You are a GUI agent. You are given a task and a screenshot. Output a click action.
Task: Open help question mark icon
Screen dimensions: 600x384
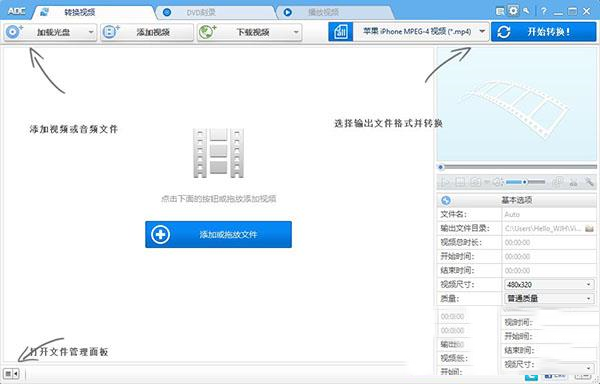544,11
